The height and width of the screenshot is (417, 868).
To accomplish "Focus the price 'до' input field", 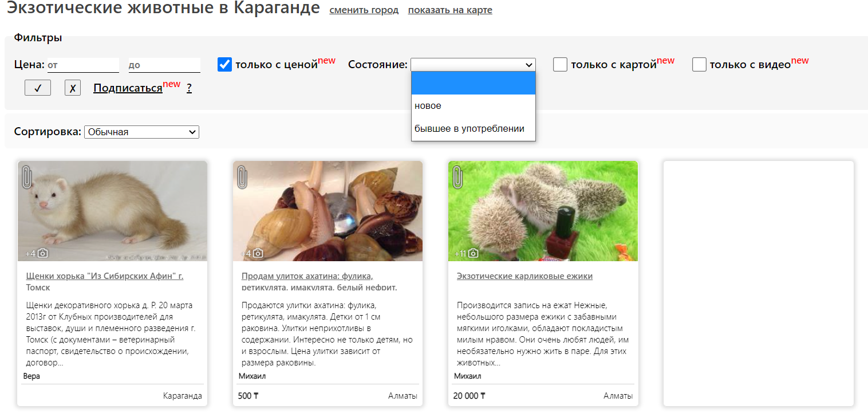I will pyautogui.click(x=164, y=65).
